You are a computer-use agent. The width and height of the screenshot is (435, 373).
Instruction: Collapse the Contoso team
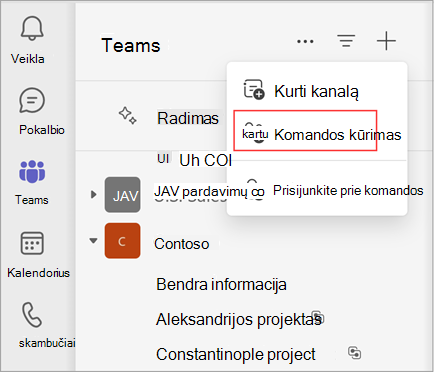(x=94, y=240)
